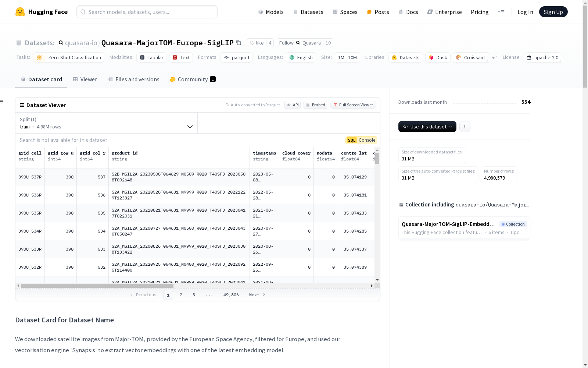Select the apache-2.0 license tag

543,57
